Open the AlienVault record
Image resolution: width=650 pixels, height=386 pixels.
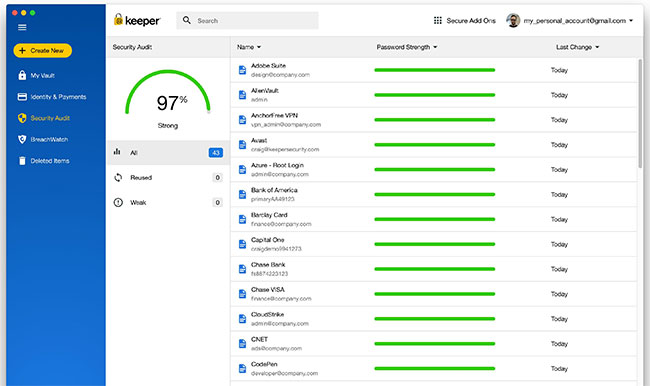click(x=434, y=95)
